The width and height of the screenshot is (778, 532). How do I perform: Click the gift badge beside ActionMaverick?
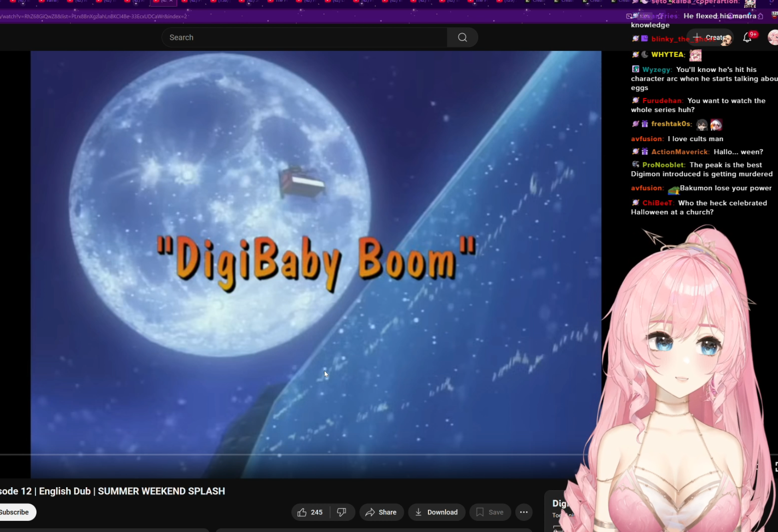(645, 151)
